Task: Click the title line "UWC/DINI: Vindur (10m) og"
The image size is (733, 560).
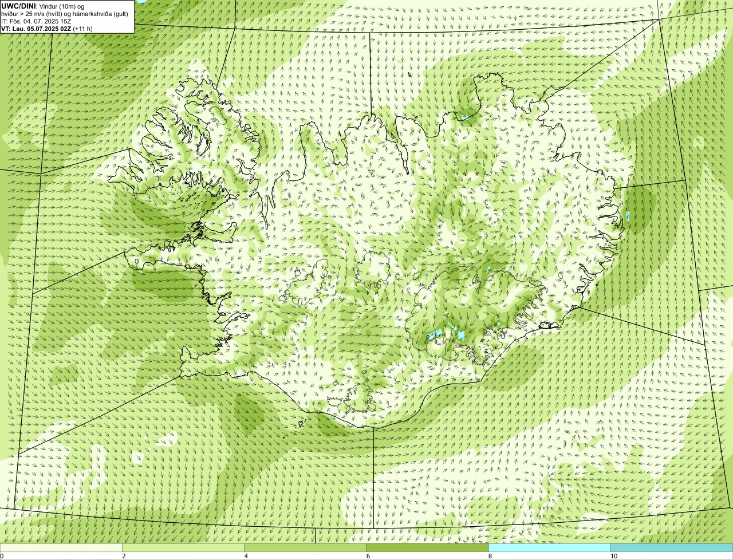Action: click(43, 6)
